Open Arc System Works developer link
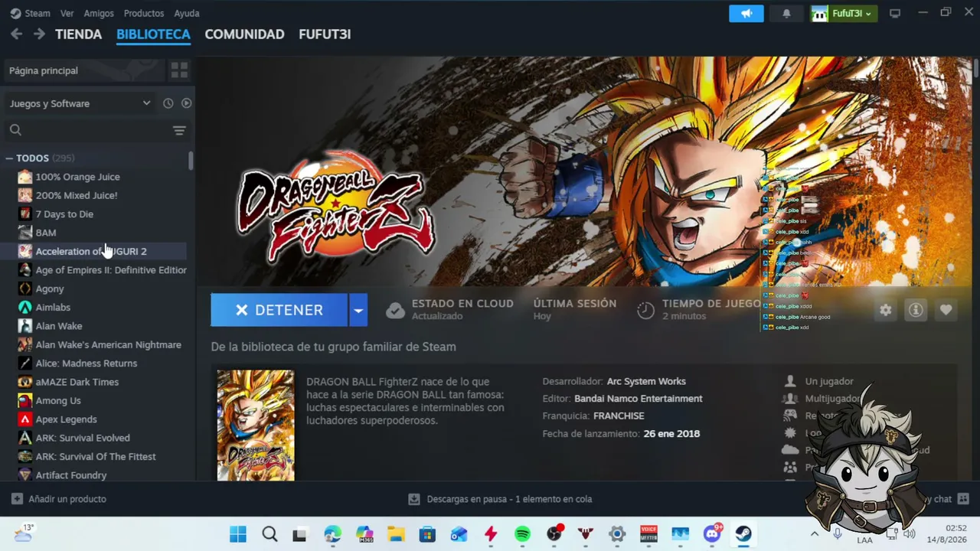This screenshot has height=551, width=980. pyautogui.click(x=646, y=381)
